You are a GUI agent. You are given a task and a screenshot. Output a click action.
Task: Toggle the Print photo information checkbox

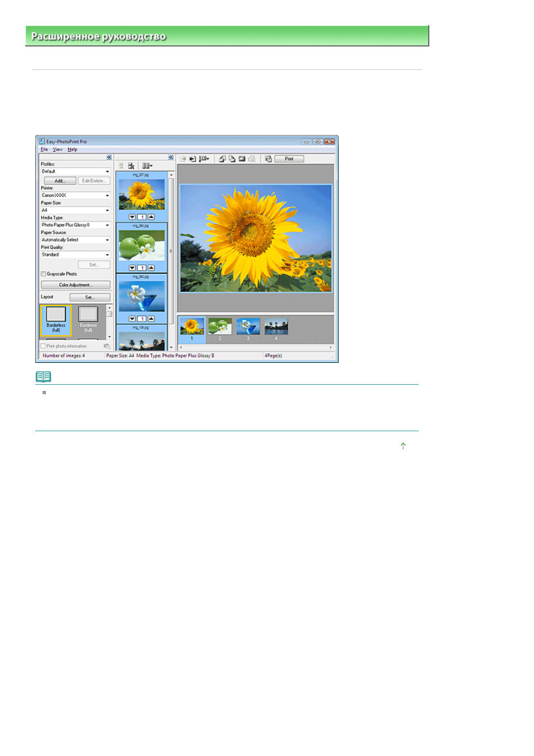click(x=43, y=346)
